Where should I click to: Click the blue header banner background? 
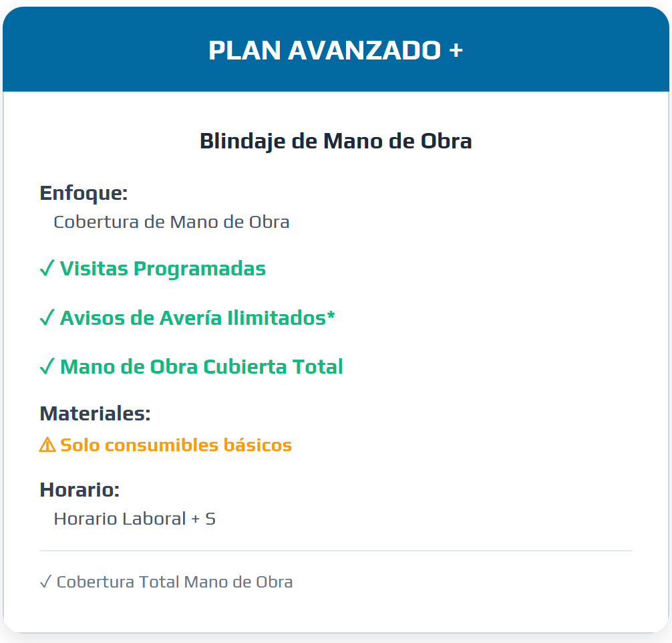pos(568,50)
